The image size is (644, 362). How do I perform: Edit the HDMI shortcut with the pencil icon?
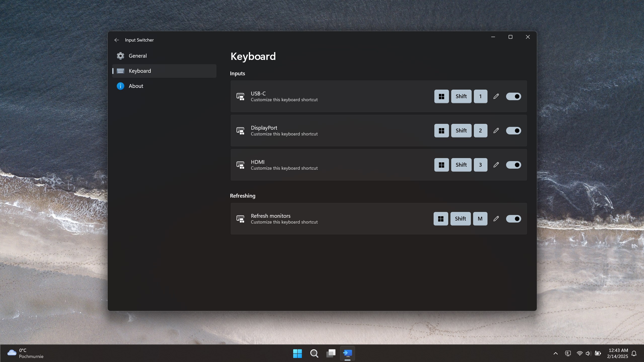[496, 165]
